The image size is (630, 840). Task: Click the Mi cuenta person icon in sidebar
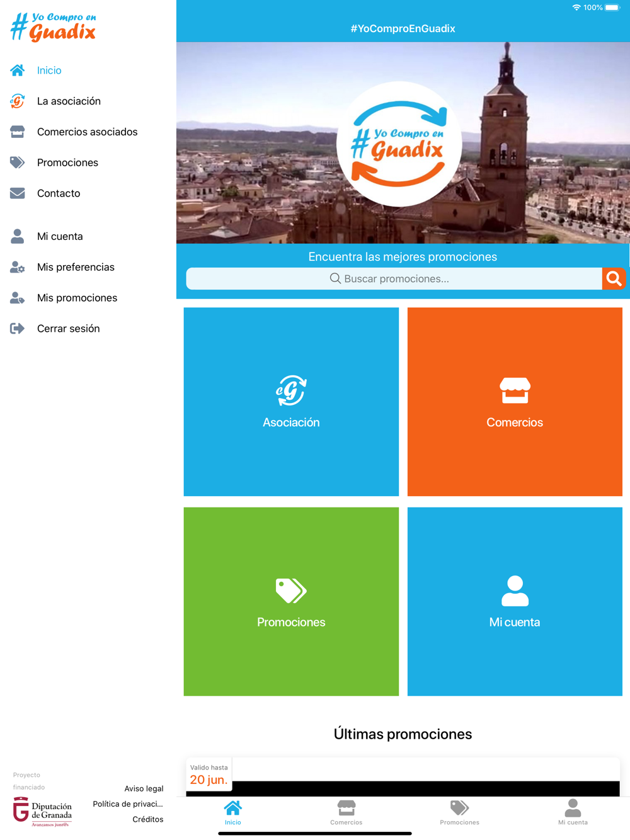pyautogui.click(x=17, y=236)
